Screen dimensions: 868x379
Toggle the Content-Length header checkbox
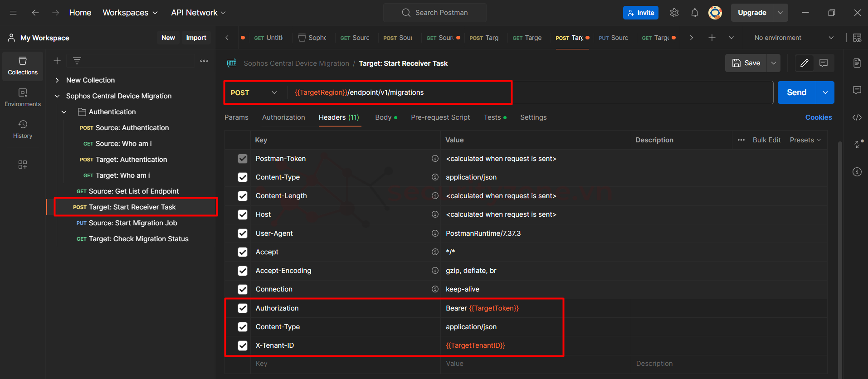(243, 196)
